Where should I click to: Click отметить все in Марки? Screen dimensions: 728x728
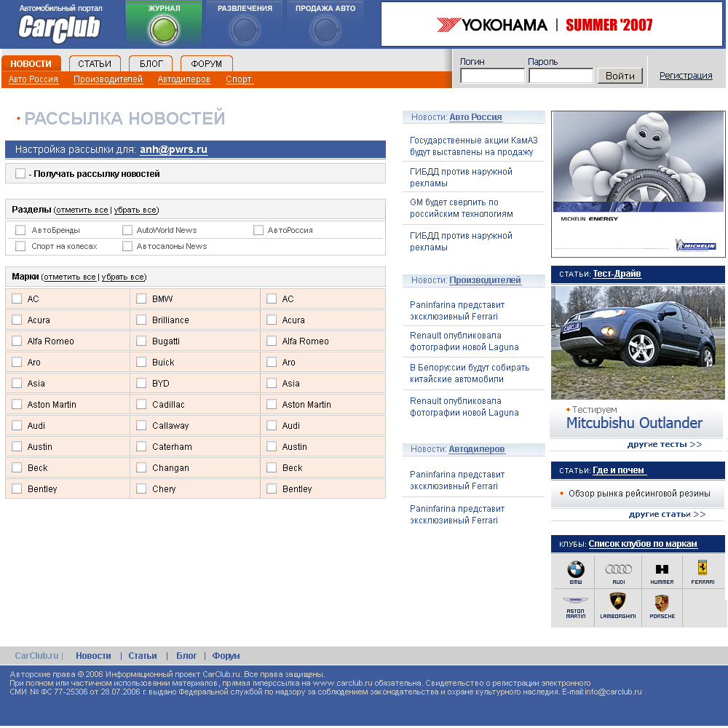[70, 277]
